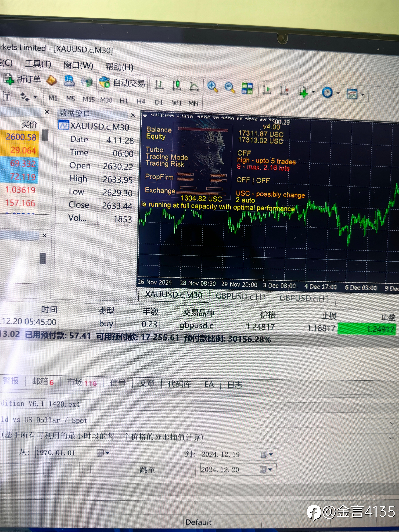Click the 跳至 (skip to) button
Screen dimensions: 399x532
[147, 470]
